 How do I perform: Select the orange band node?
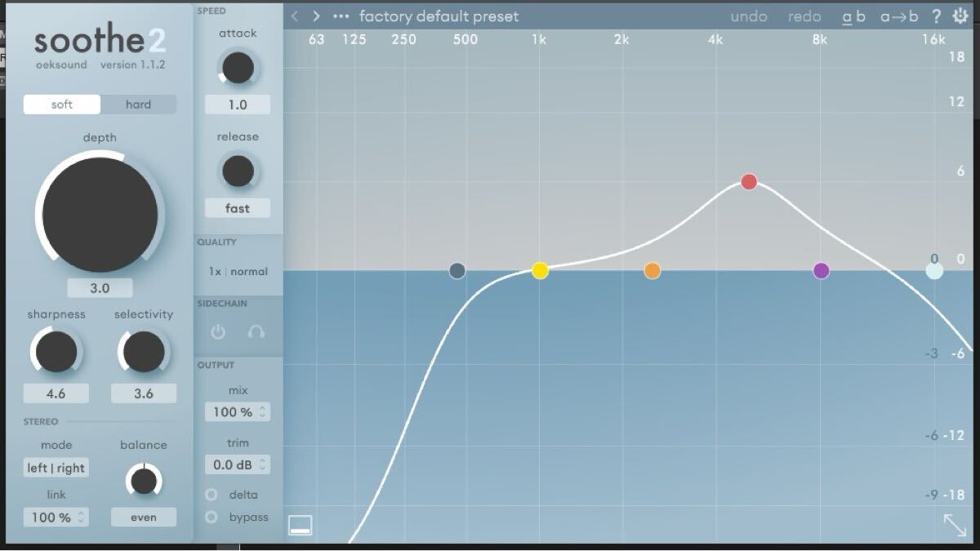pyautogui.click(x=652, y=270)
